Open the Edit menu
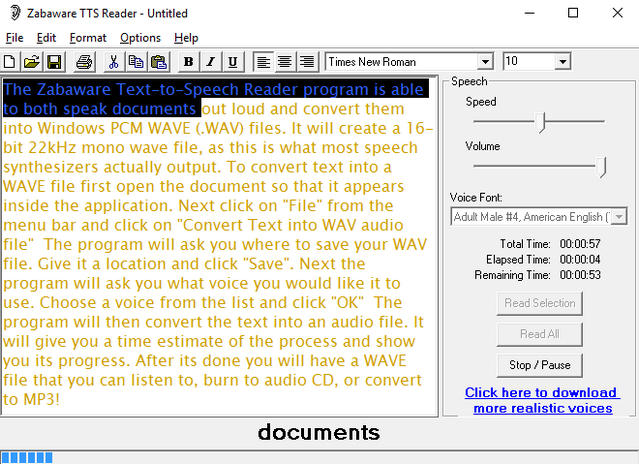Viewport: 639px width, 464px height. [x=46, y=38]
